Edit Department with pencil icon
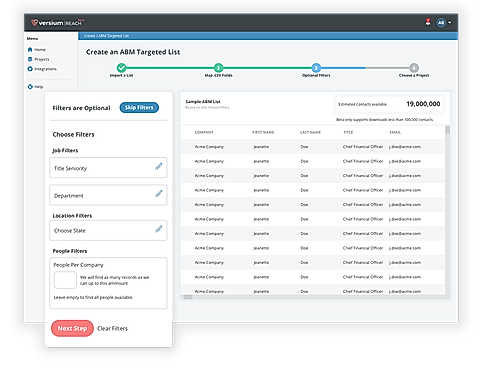482x368 pixels. (x=159, y=194)
